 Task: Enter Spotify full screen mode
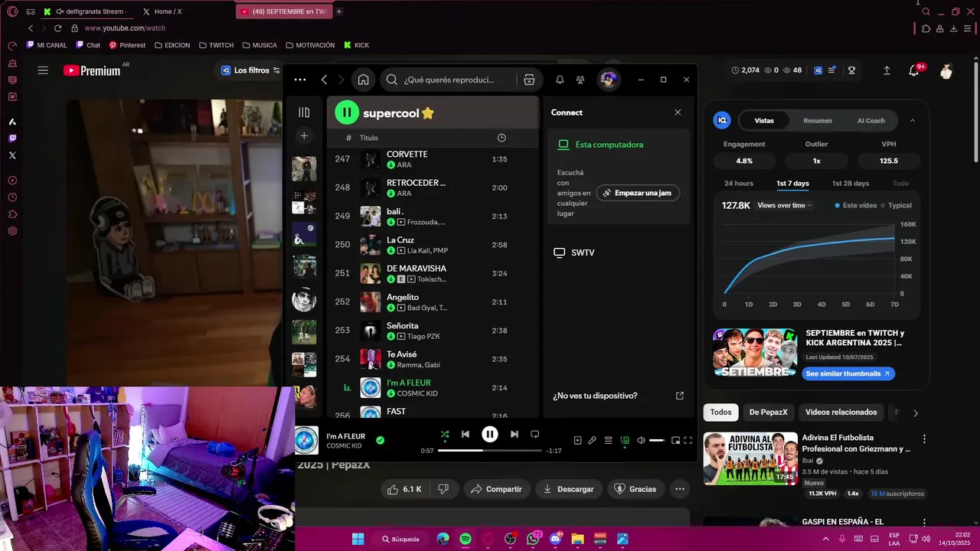(x=688, y=440)
